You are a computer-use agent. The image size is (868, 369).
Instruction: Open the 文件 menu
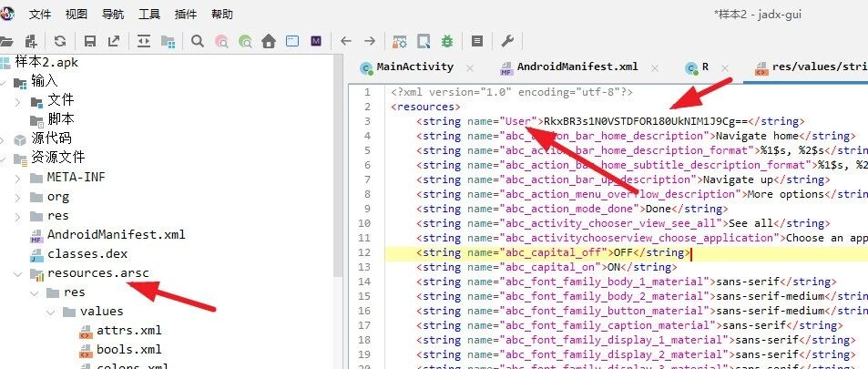tap(40, 15)
